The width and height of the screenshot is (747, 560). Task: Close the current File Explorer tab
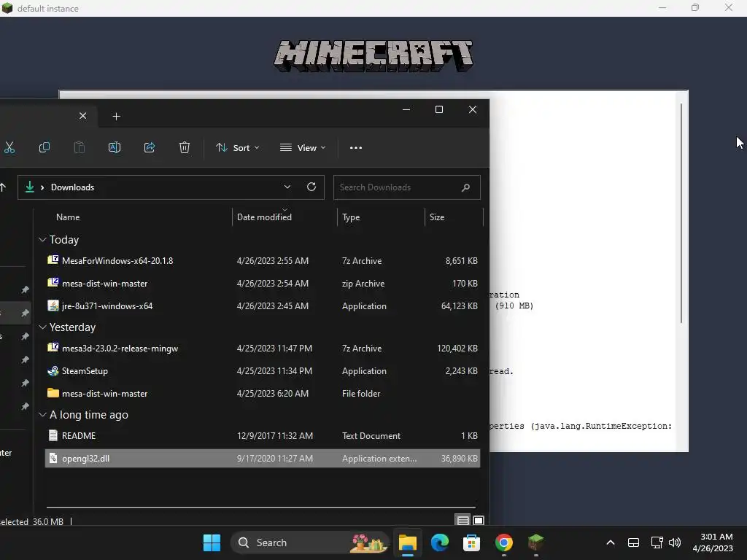(83, 116)
